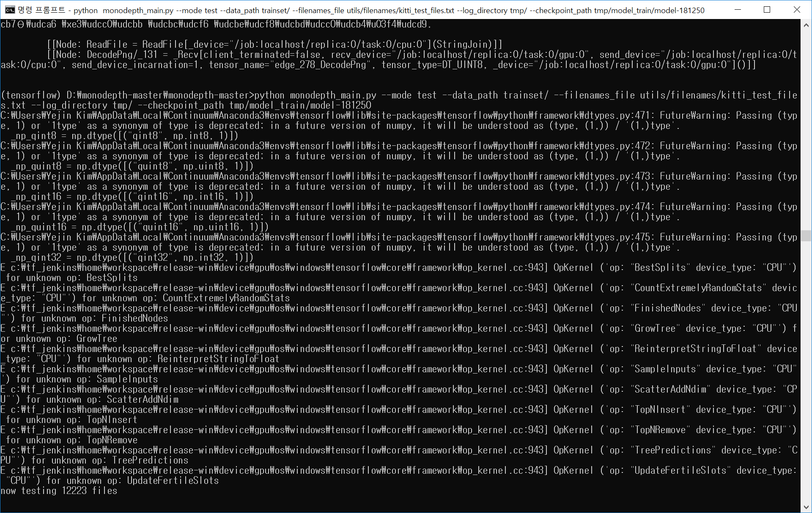Click the scrollbar up arrow

[x=806, y=25]
